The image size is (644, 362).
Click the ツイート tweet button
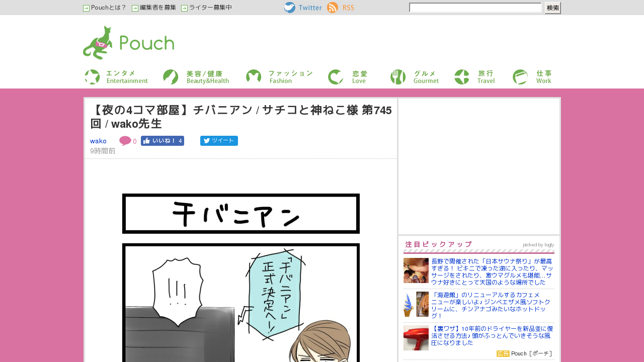click(x=219, y=141)
